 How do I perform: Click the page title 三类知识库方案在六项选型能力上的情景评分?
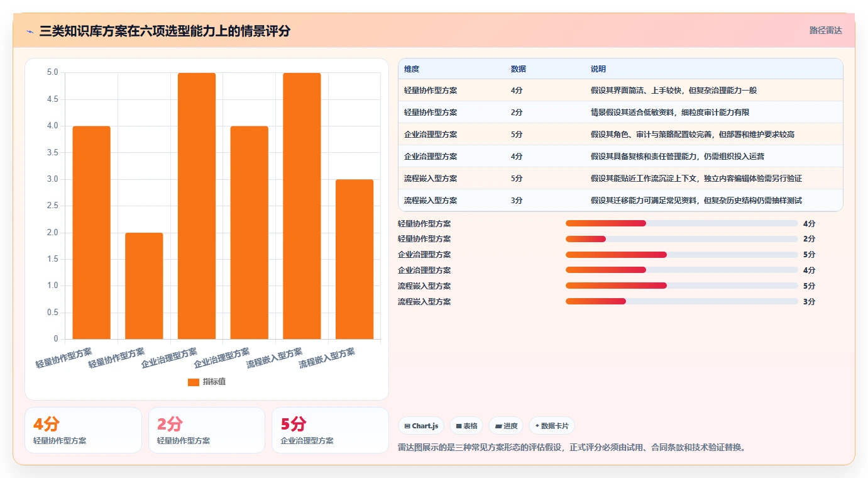pyautogui.click(x=165, y=31)
